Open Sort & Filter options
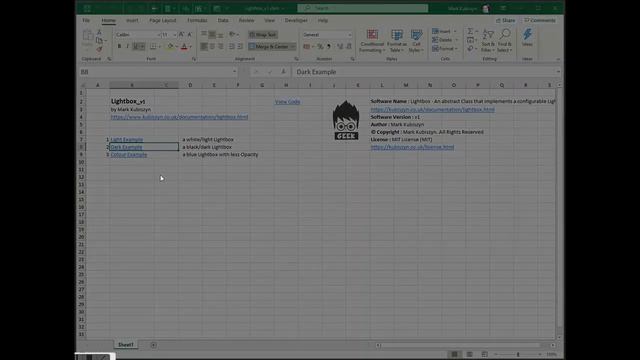Viewport: 640px width, 360px height. pos(488,41)
